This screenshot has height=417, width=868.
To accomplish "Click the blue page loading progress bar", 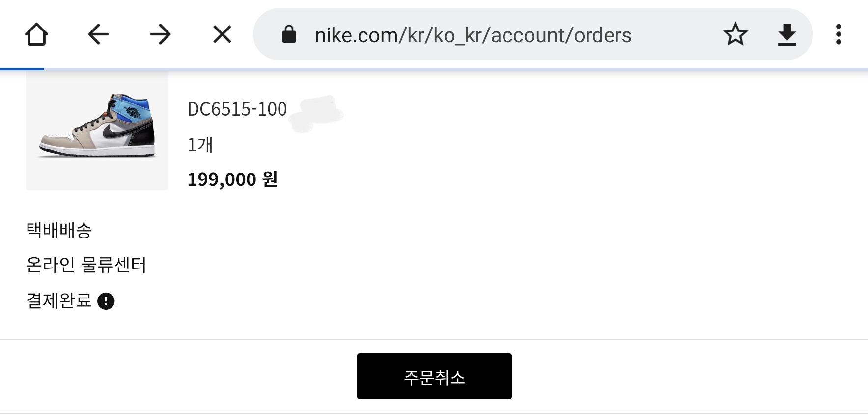I will [22, 69].
